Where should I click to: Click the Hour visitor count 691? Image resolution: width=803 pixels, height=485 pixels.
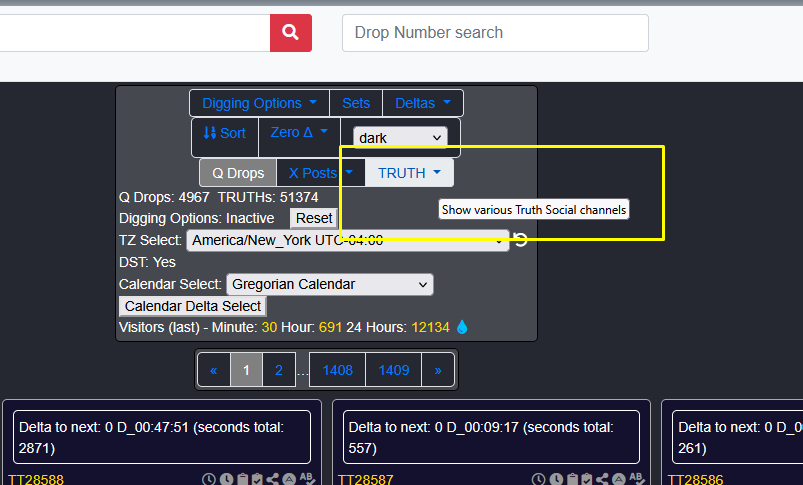(330, 327)
